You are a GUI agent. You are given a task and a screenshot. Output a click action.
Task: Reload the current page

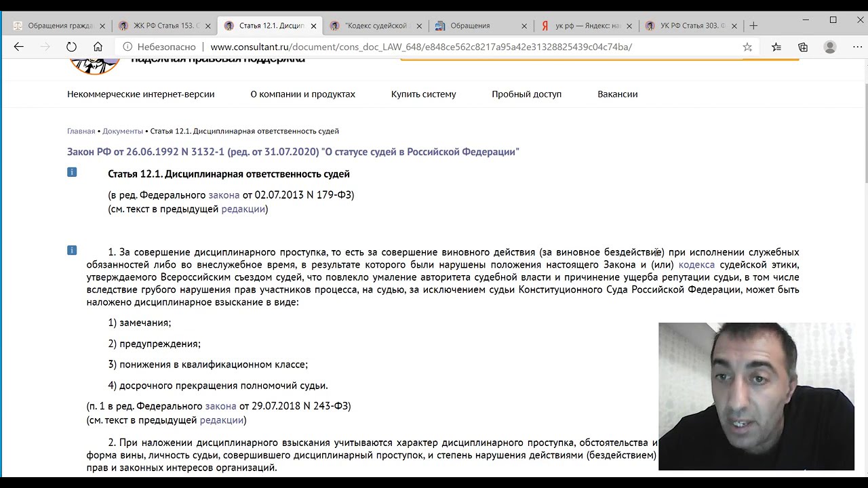[71, 47]
